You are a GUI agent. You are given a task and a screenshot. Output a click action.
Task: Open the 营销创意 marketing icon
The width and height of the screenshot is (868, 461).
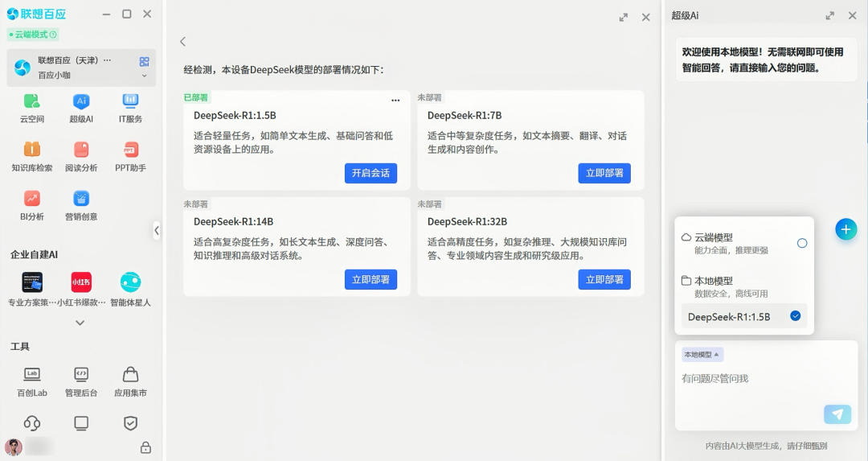tap(81, 199)
